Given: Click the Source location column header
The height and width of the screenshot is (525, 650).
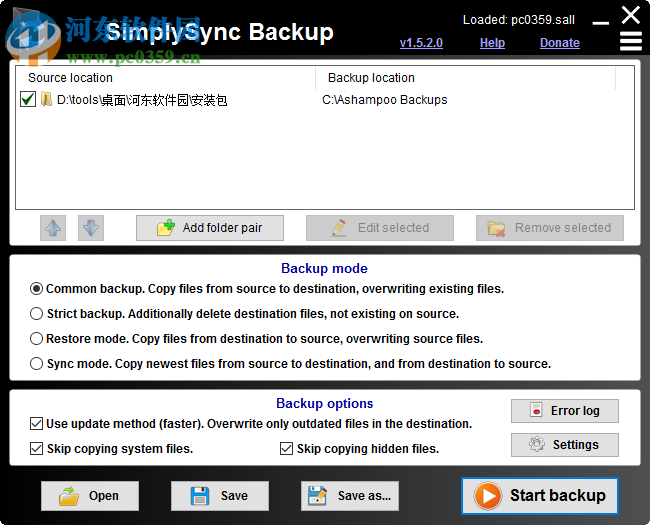Looking at the screenshot, I should [165, 78].
